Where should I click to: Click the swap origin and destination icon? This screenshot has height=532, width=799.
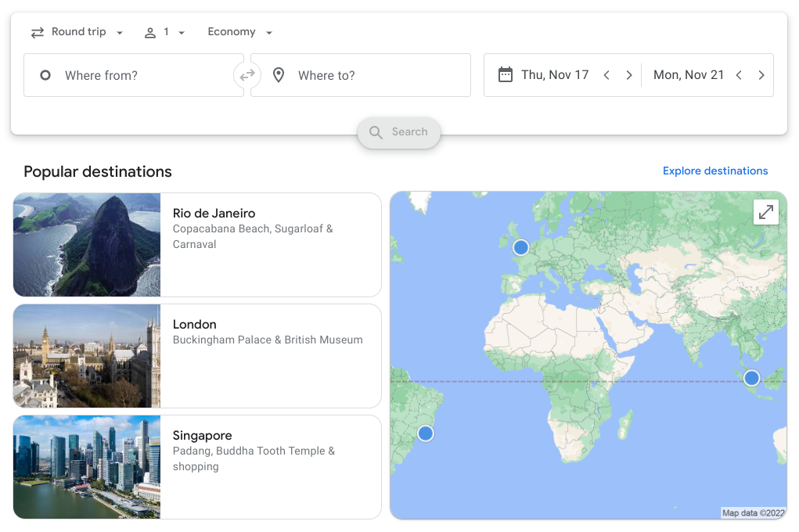pyautogui.click(x=247, y=75)
